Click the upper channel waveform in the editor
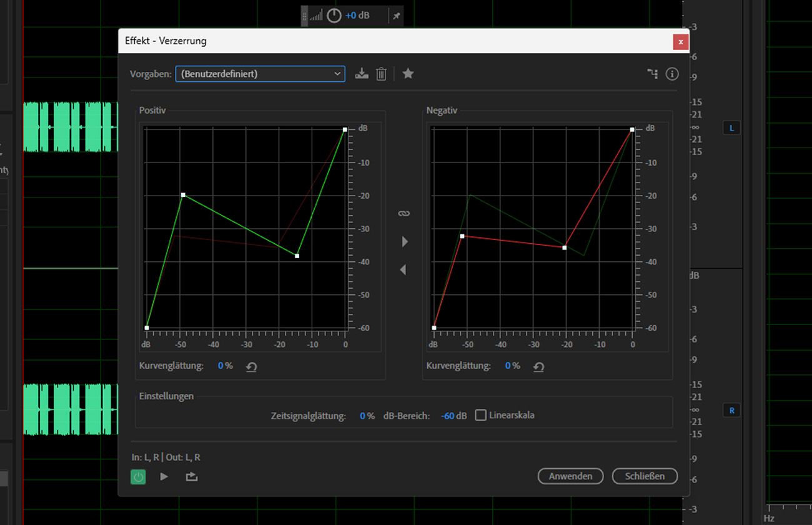Viewport: 812px width, 525px height. (71, 127)
